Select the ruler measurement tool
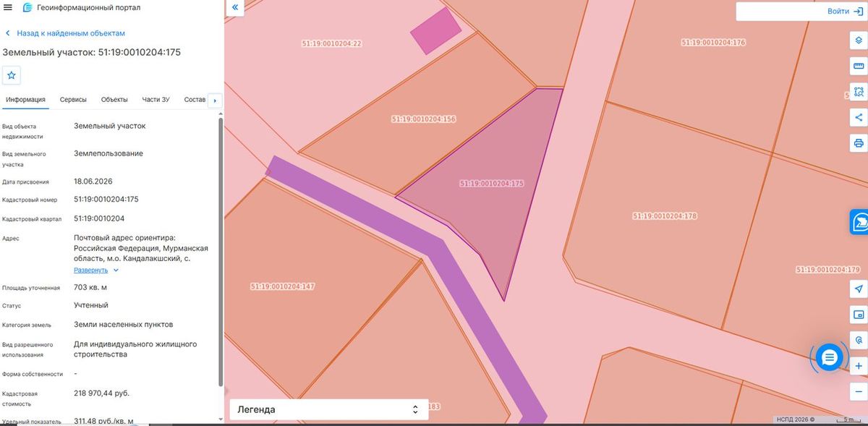The height and width of the screenshot is (426, 868). 859,66
